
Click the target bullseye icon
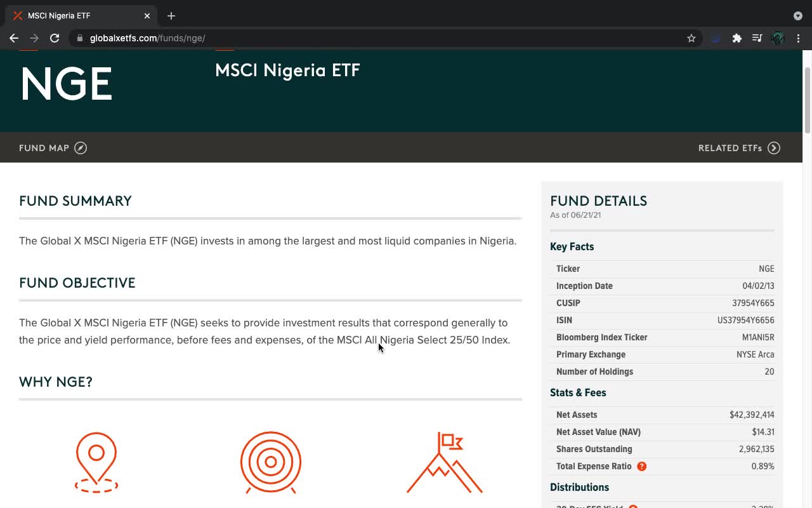(x=271, y=462)
